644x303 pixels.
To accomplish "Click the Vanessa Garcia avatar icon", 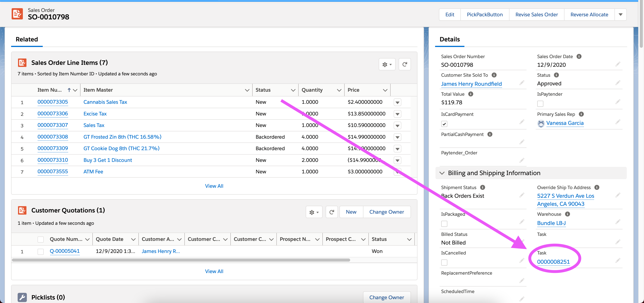I will (x=541, y=123).
